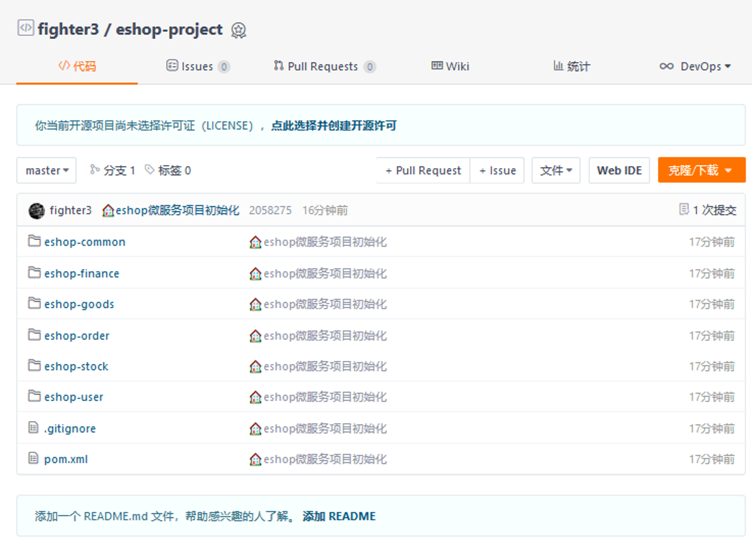Open the 克隆/下载 dropdown button
Image resolution: width=752 pixels, height=560 pixels.
click(702, 170)
